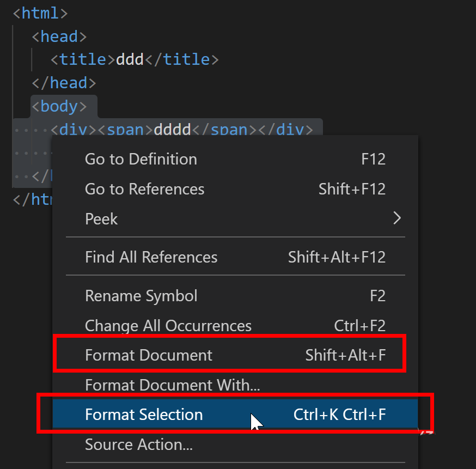Image resolution: width=476 pixels, height=469 pixels.
Task: Run "Format Document"
Action: [x=149, y=355]
